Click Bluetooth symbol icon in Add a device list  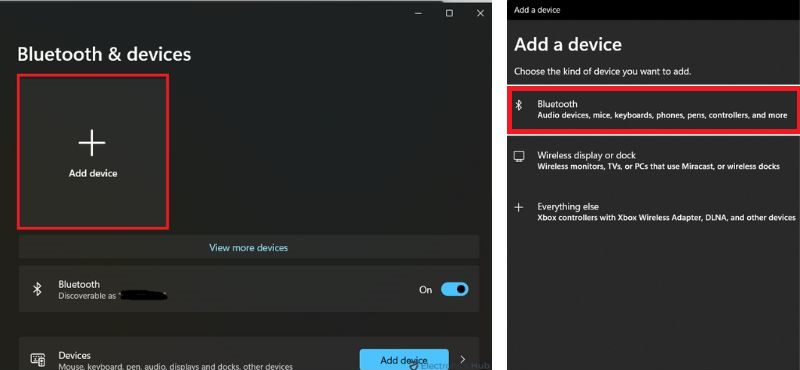(519, 105)
